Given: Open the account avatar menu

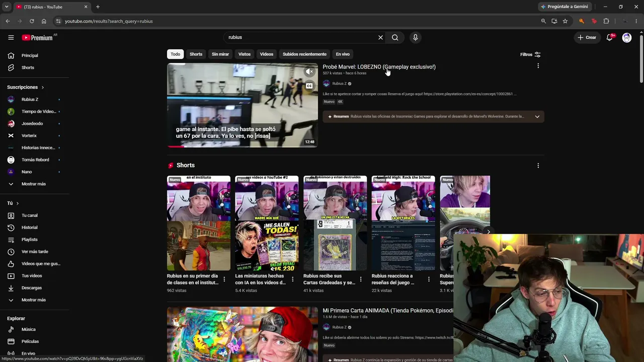Looking at the screenshot, I should [626, 37].
